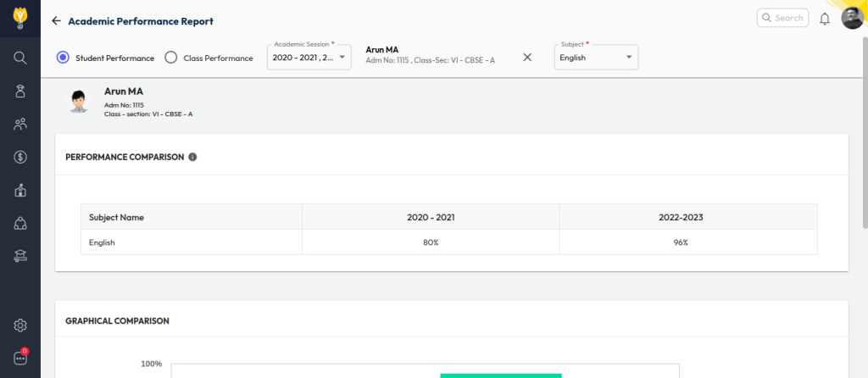Click the app logo at top left
The width and height of the screenshot is (868, 378).
(20, 17)
